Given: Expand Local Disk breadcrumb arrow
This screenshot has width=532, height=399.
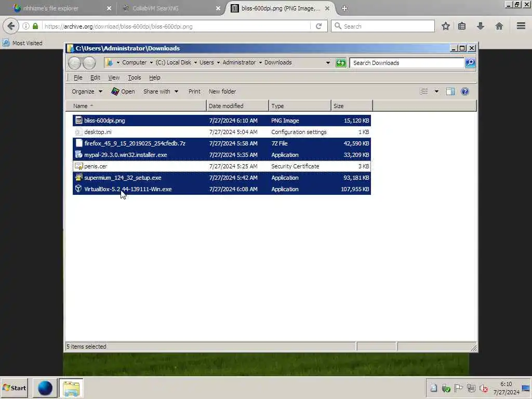Looking at the screenshot, I should point(195,62).
